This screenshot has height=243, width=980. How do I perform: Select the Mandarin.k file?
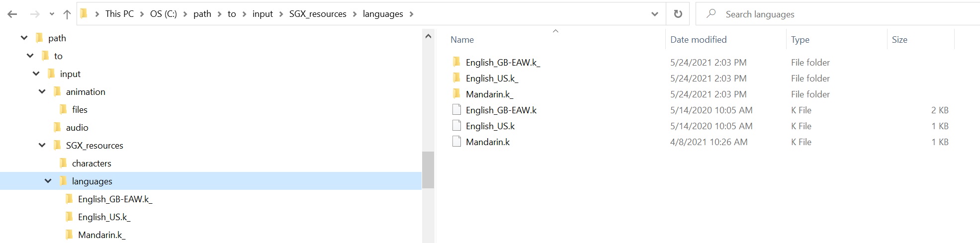pyautogui.click(x=487, y=142)
